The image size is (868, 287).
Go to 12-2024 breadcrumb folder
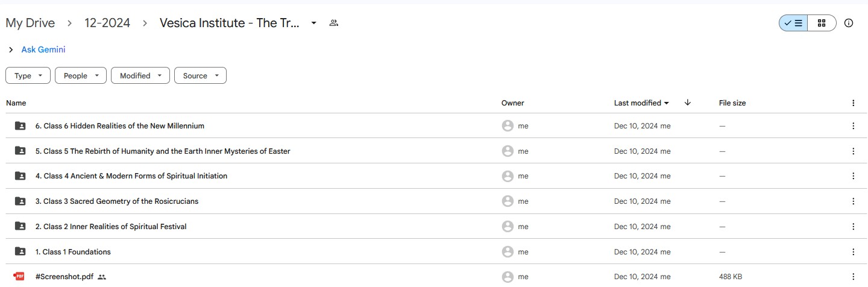[107, 23]
